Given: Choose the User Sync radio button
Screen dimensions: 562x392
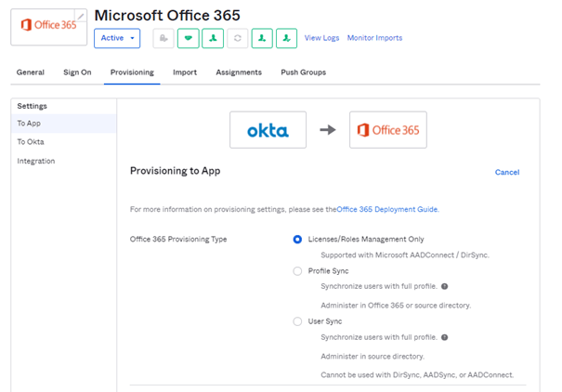Looking at the screenshot, I should coord(297,321).
